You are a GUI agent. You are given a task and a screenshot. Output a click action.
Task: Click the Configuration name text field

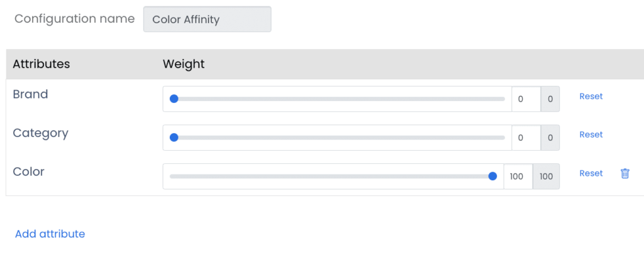point(207,19)
